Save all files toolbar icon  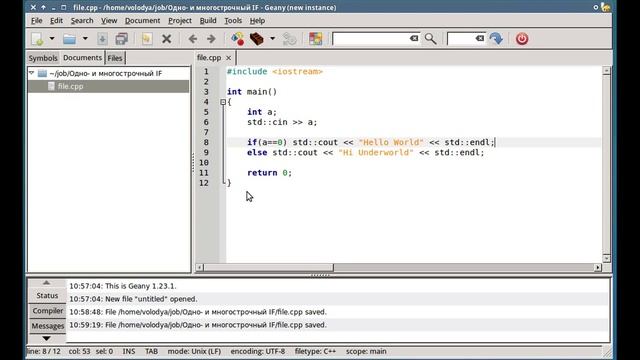point(122,39)
